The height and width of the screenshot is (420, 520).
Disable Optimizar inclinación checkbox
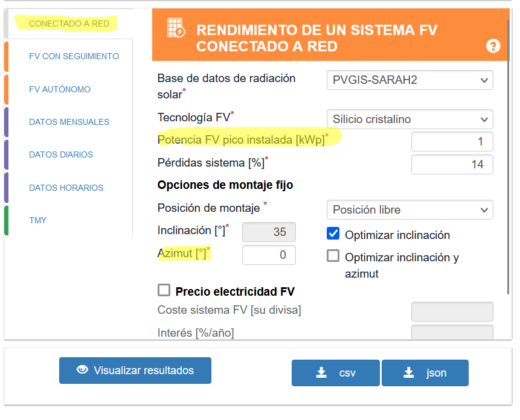point(333,234)
